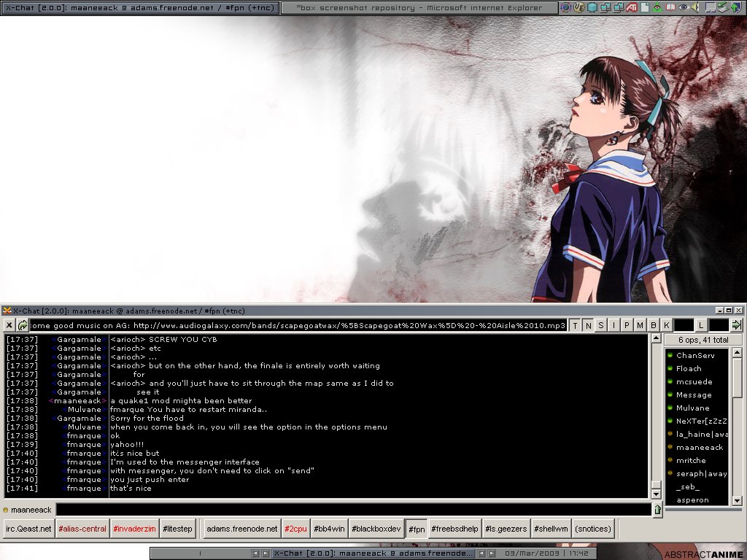Click the channel topic text field
The height and width of the screenshot is (560, 747).
(298, 326)
